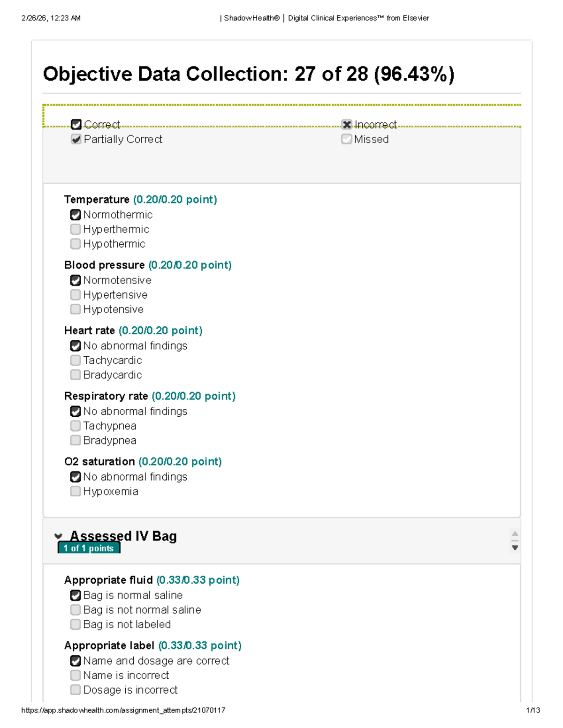Click the Correct legend checkmark icon
Viewport: 563px width, 728px height.
point(76,125)
